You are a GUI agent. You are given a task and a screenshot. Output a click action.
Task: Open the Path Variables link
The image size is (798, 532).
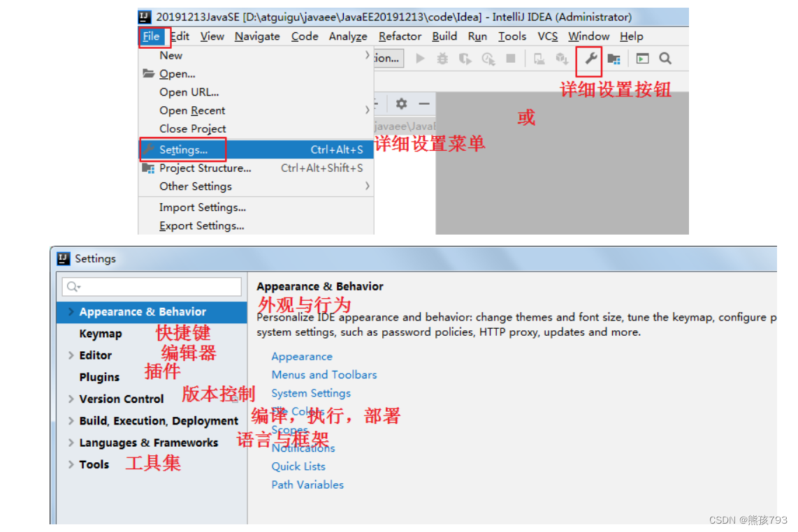coord(307,485)
